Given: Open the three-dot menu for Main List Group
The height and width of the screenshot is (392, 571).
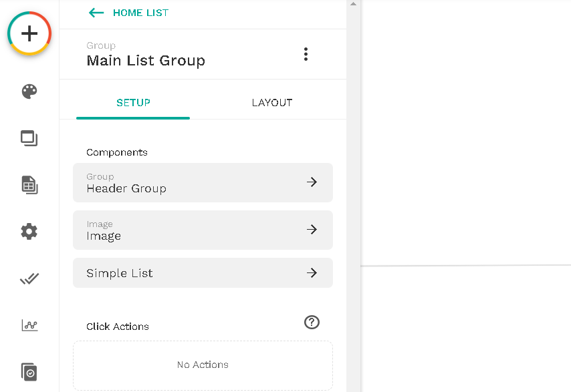Looking at the screenshot, I should (306, 54).
